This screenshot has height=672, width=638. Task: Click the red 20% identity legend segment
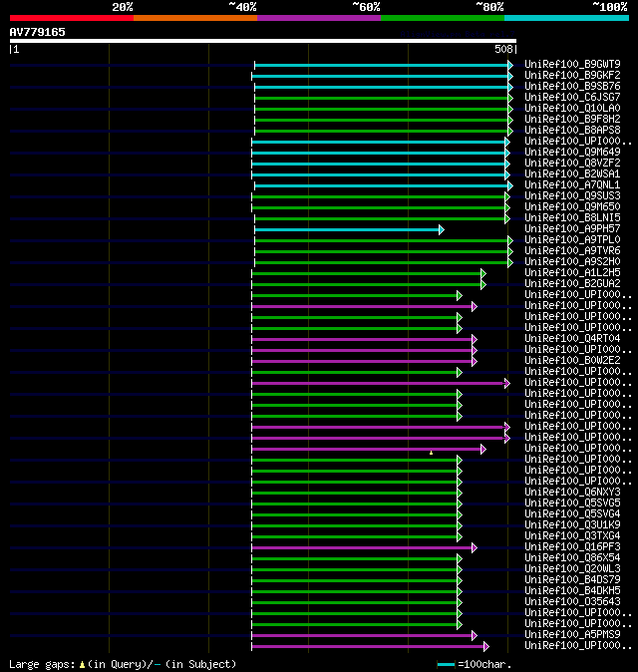point(72,18)
